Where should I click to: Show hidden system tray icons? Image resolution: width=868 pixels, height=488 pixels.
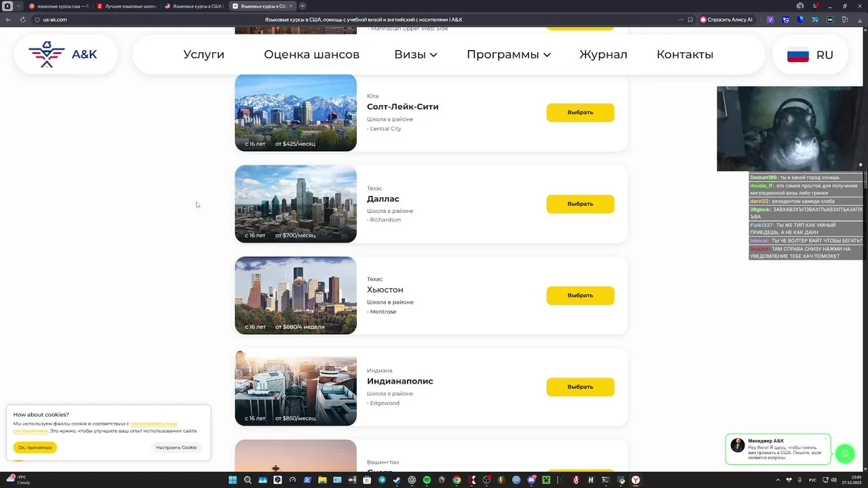[777, 480]
